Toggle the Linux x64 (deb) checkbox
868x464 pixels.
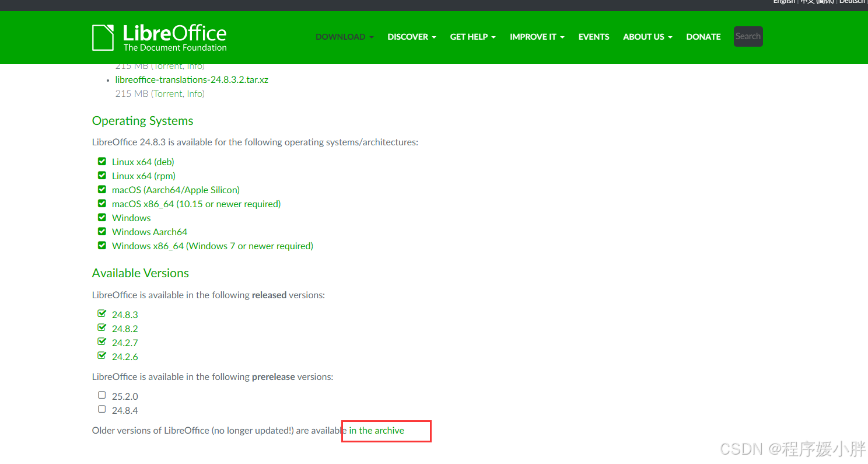point(102,162)
